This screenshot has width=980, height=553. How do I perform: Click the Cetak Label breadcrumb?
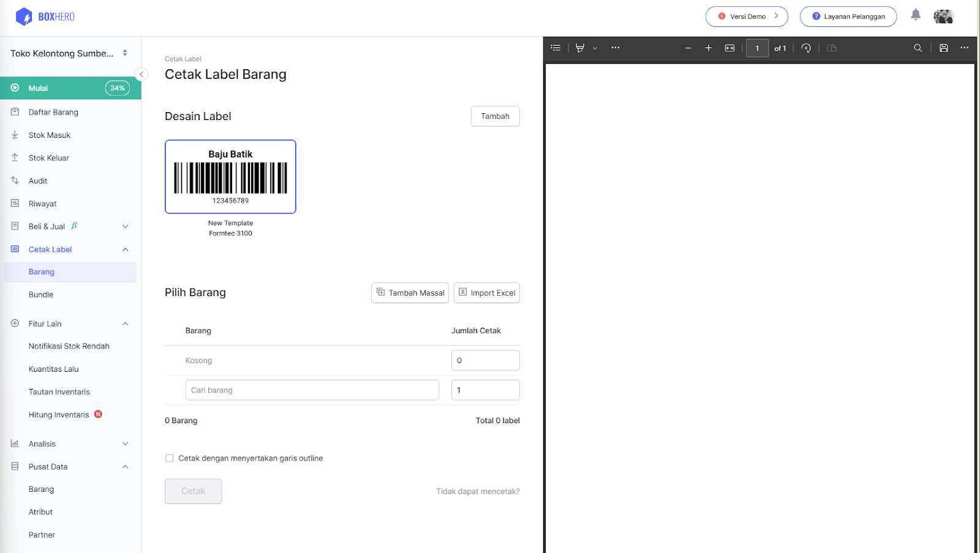coord(183,59)
